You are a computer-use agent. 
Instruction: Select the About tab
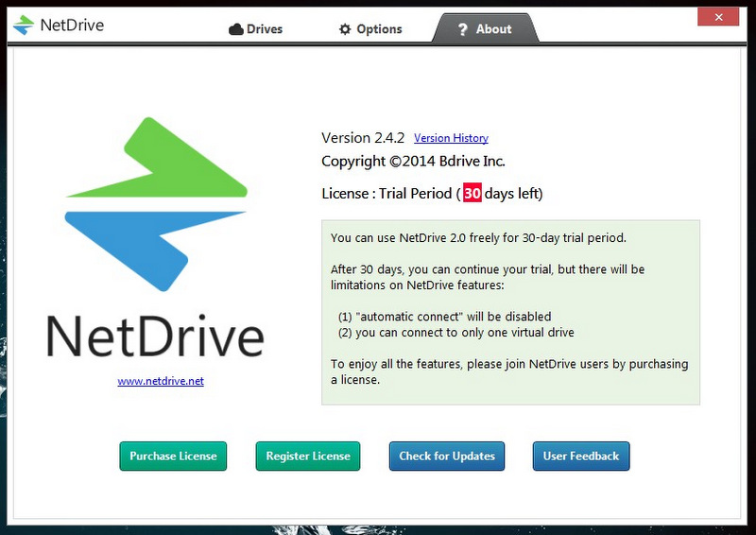tap(485, 29)
